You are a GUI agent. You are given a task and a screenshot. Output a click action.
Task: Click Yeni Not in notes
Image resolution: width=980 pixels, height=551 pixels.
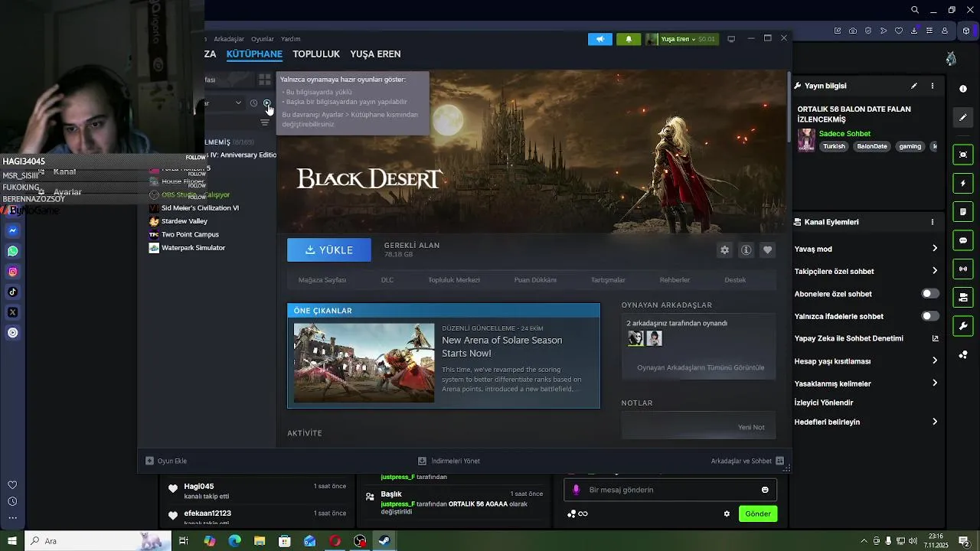(751, 427)
